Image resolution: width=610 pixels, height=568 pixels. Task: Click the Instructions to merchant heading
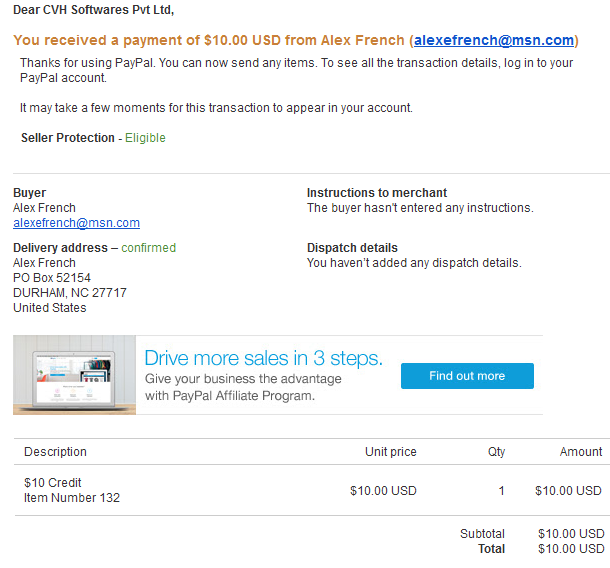click(377, 193)
